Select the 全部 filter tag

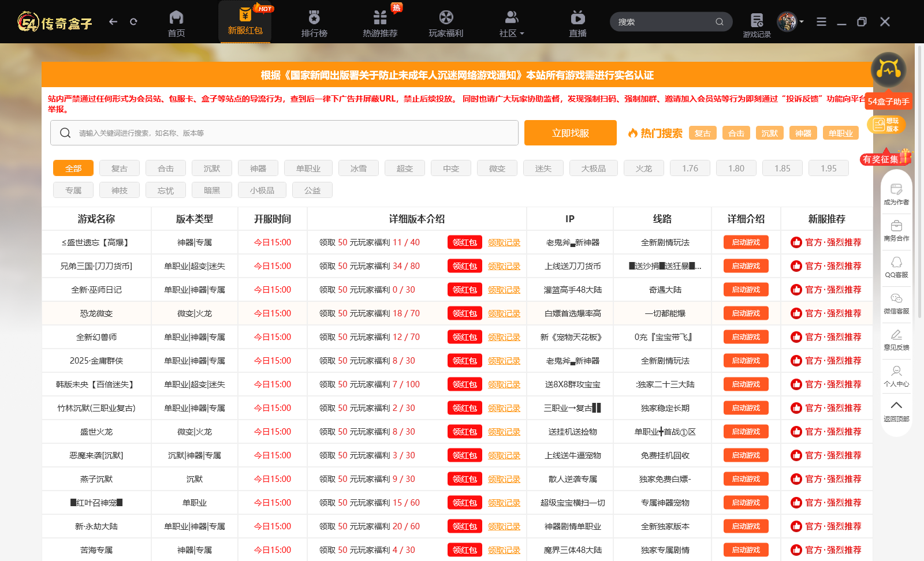73,169
